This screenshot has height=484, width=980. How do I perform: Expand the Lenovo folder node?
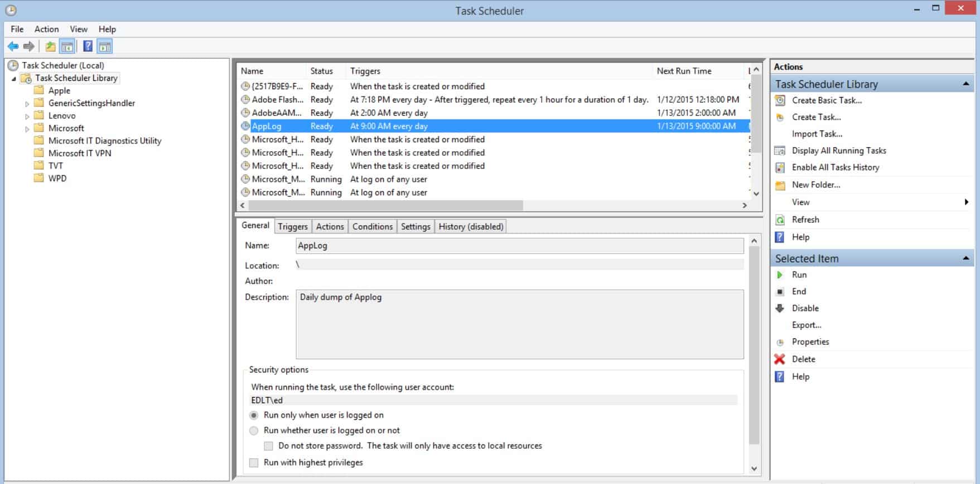[27, 117]
